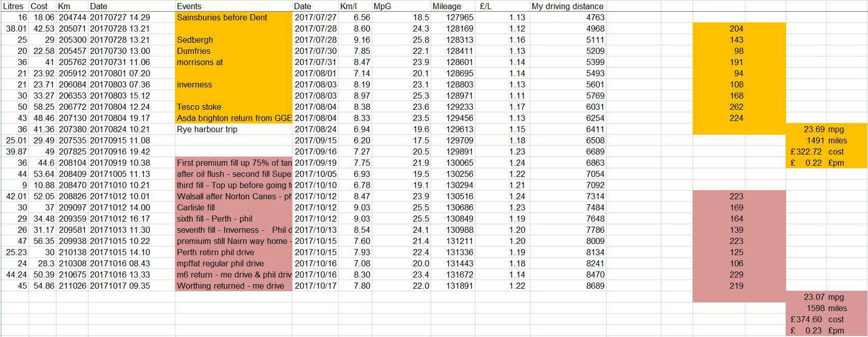Select date cell '20170727 14.29'
The width and height of the screenshot is (868, 337).
[132, 17]
